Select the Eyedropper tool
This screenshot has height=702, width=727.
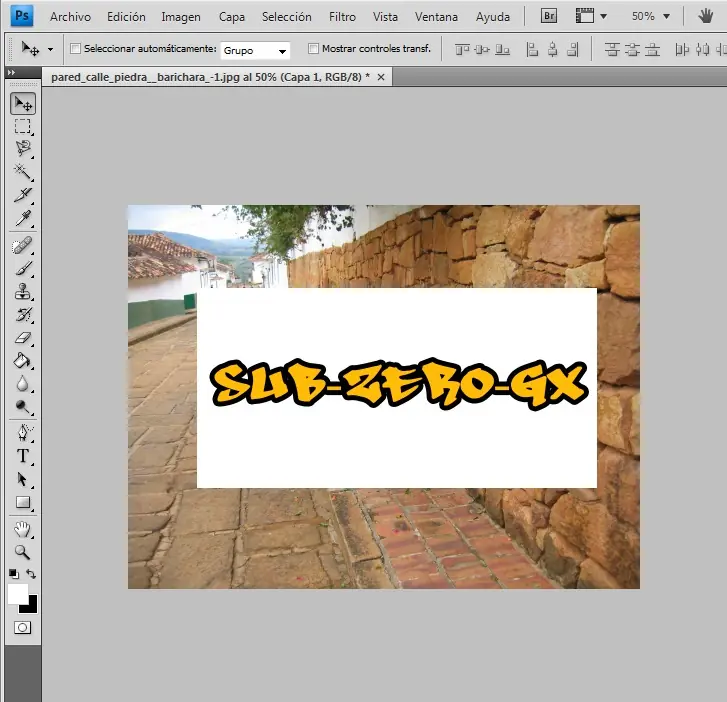pyautogui.click(x=23, y=217)
